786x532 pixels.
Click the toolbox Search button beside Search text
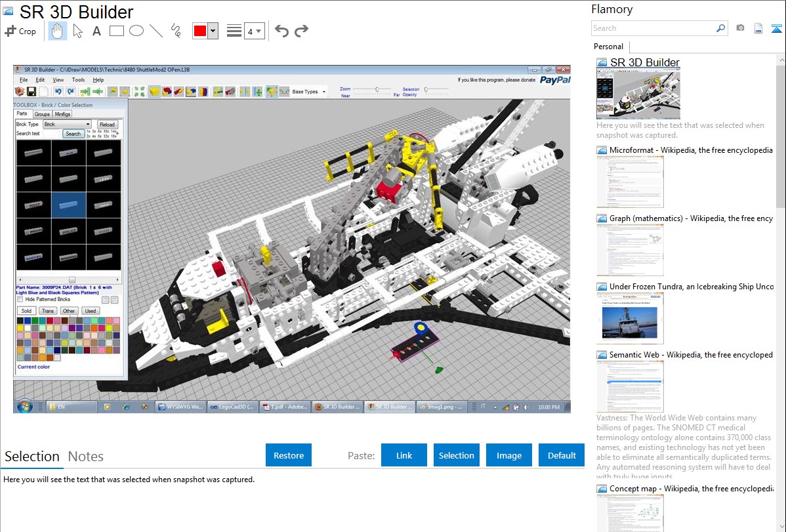click(x=73, y=134)
